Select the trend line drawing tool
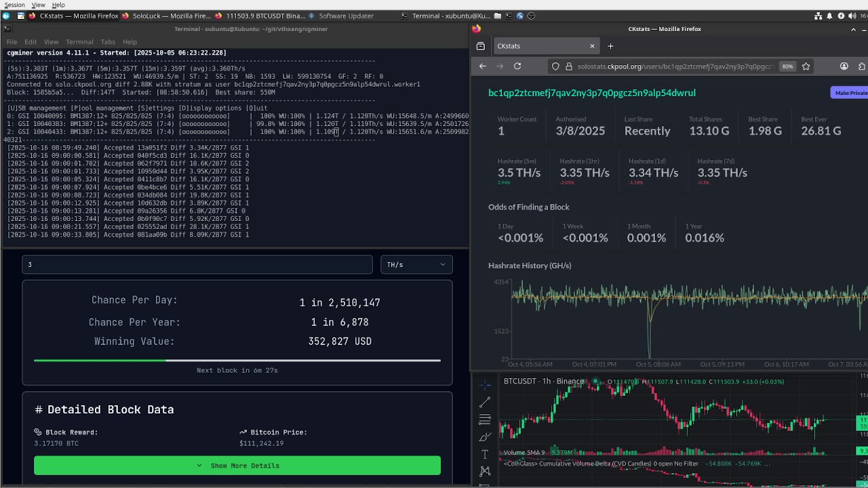 [x=485, y=403]
